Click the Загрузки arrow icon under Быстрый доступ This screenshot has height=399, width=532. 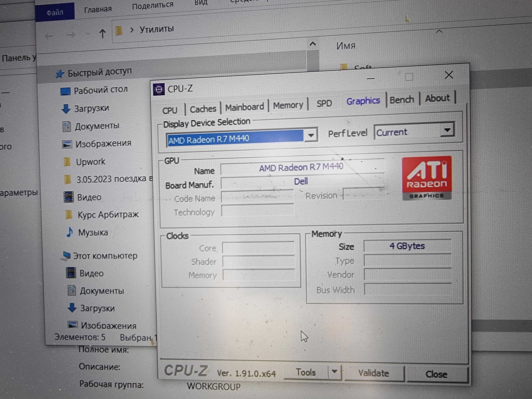click(x=66, y=109)
